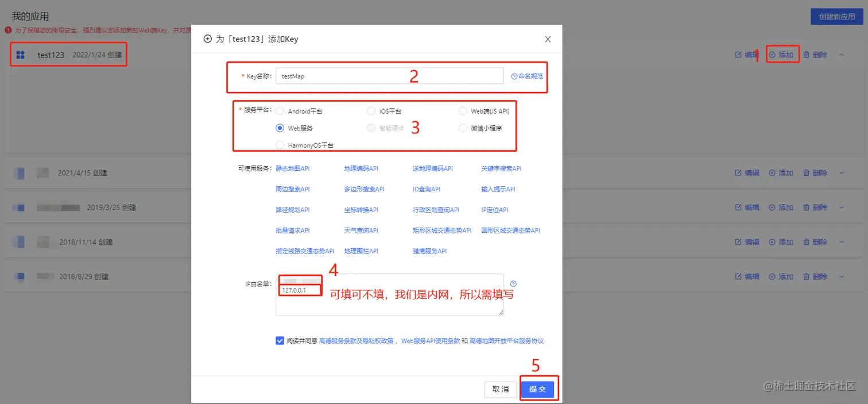The width and height of the screenshot is (868, 404).
Task: Click 删除 for the test123 app
Action: pyautogui.click(x=815, y=55)
